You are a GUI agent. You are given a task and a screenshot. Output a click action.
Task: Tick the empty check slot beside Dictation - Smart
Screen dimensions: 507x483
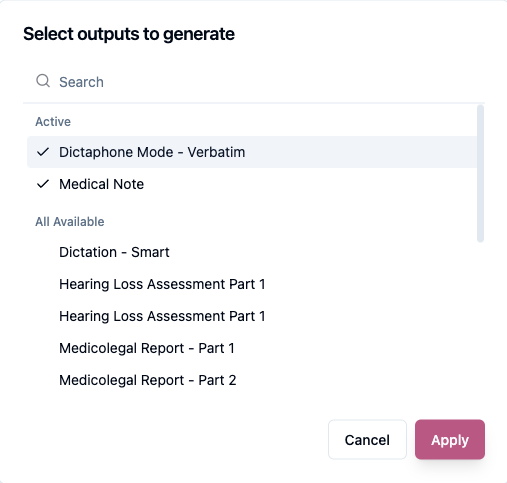(43, 252)
